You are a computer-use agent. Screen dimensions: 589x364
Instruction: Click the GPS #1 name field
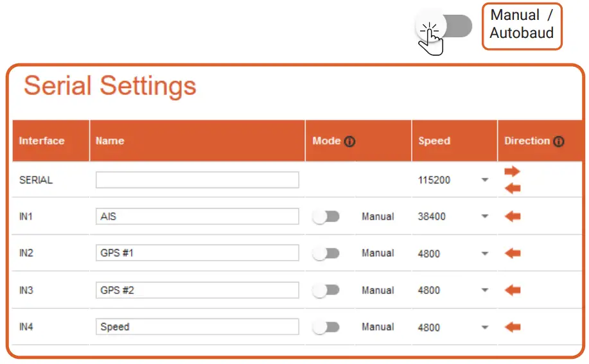(x=197, y=253)
